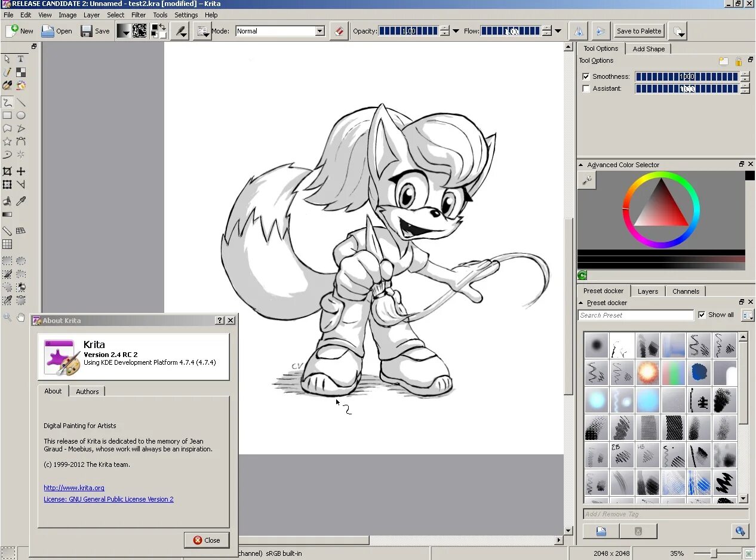This screenshot has width=756, height=560.
Task: Click the Save to Palette button
Action: (639, 31)
